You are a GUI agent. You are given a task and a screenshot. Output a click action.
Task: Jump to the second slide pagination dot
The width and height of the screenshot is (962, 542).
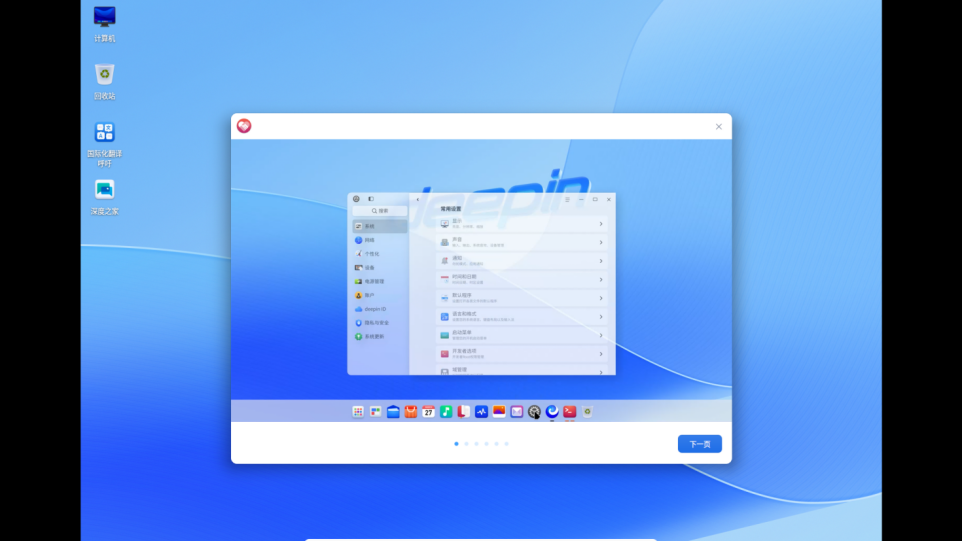pyautogui.click(x=466, y=444)
